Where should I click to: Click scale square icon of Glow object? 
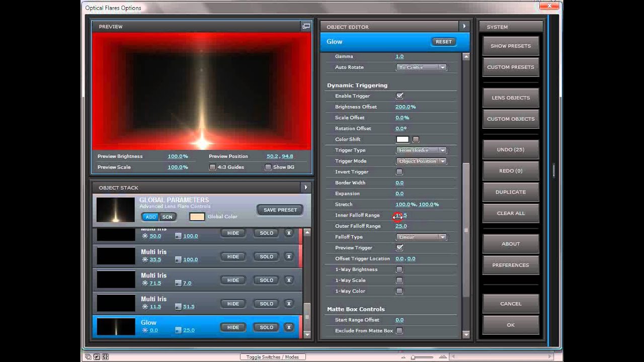[x=178, y=330]
